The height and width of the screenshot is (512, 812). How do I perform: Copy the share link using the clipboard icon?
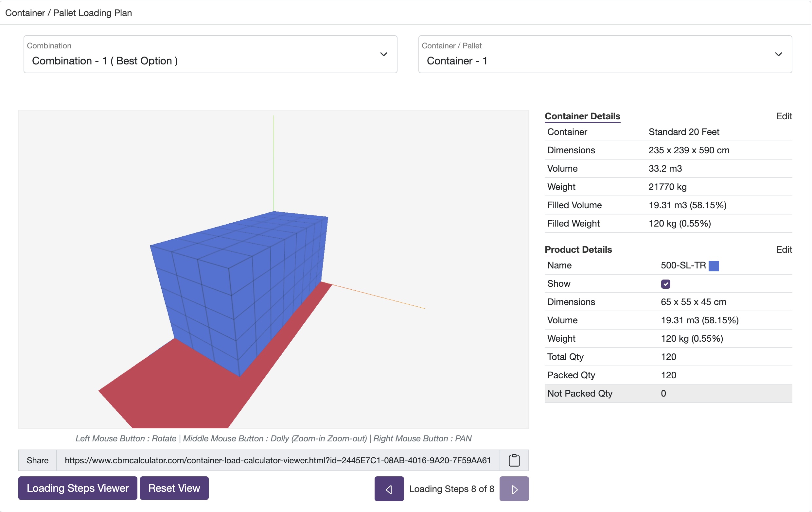point(514,460)
